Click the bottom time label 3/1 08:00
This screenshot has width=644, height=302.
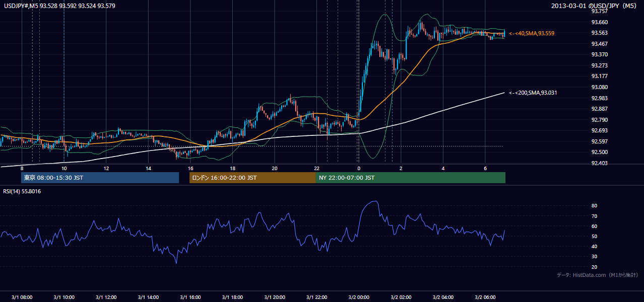[22, 297]
